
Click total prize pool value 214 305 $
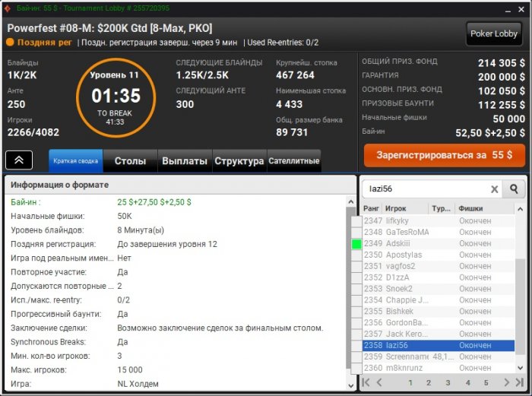[x=502, y=63]
